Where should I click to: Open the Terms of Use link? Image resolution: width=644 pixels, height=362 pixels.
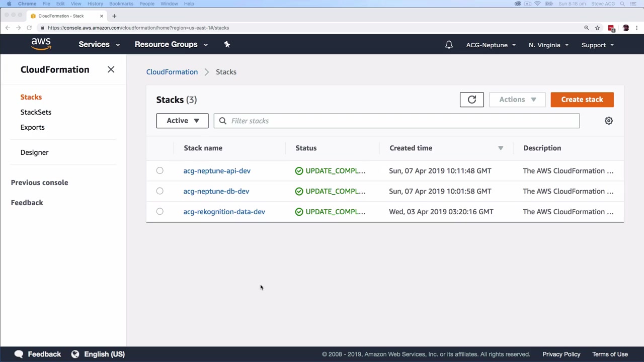click(610, 354)
